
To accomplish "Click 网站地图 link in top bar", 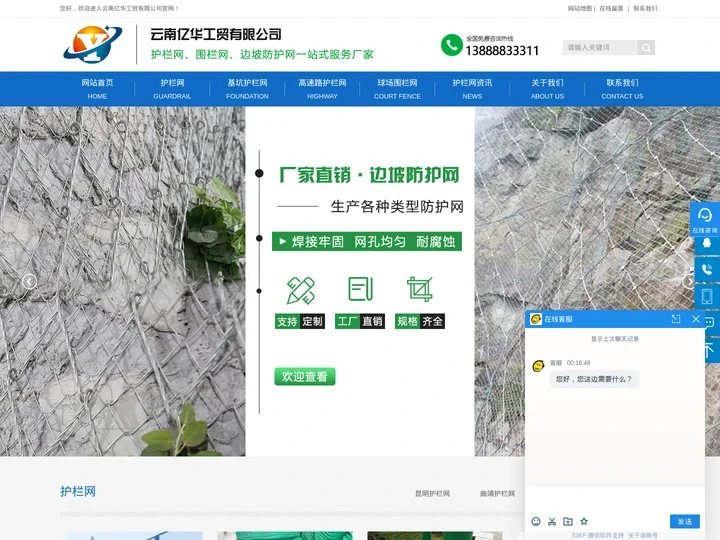I will [x=579, y=8].
